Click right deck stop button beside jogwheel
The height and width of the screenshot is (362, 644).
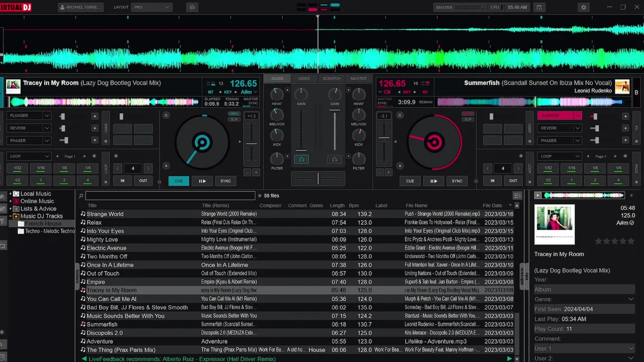pyautogui.click(x=399, y=165)
